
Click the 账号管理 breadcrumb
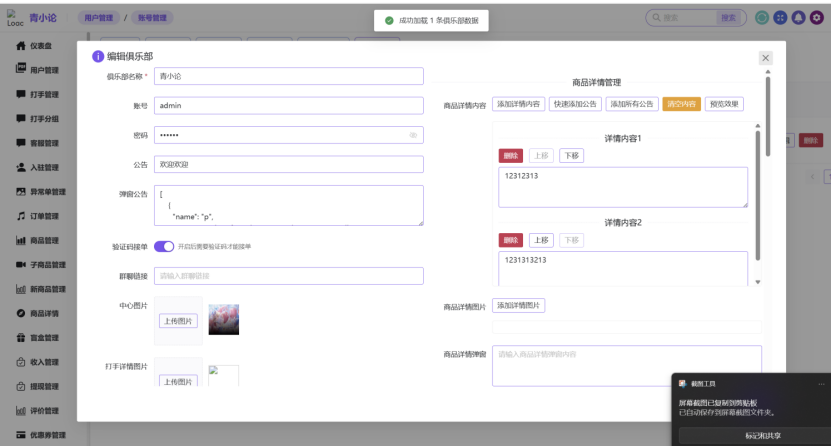152,18
